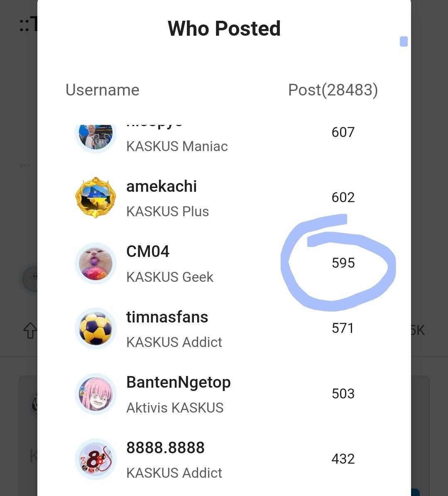Open the BantenNgetop username link
Viewport: 448px width, 496px height.
pos(179,382)
